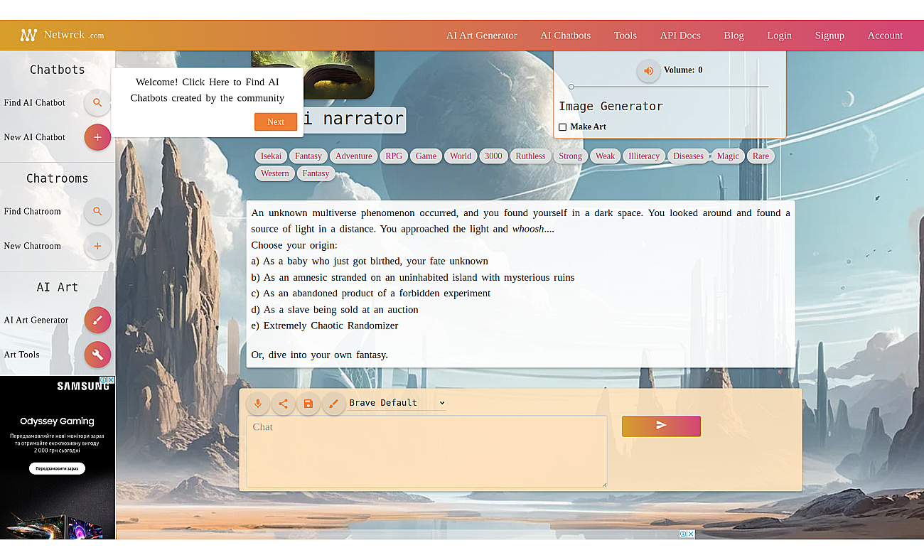Viewport: 924px width, 560px height.
Task: Click origin option about slave auction
Action: (x=335, y=309)
